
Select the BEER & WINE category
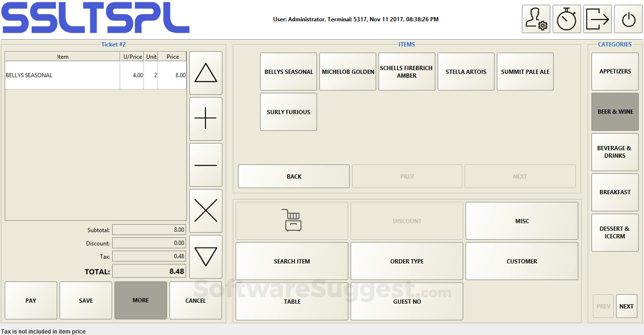point(615,111)
